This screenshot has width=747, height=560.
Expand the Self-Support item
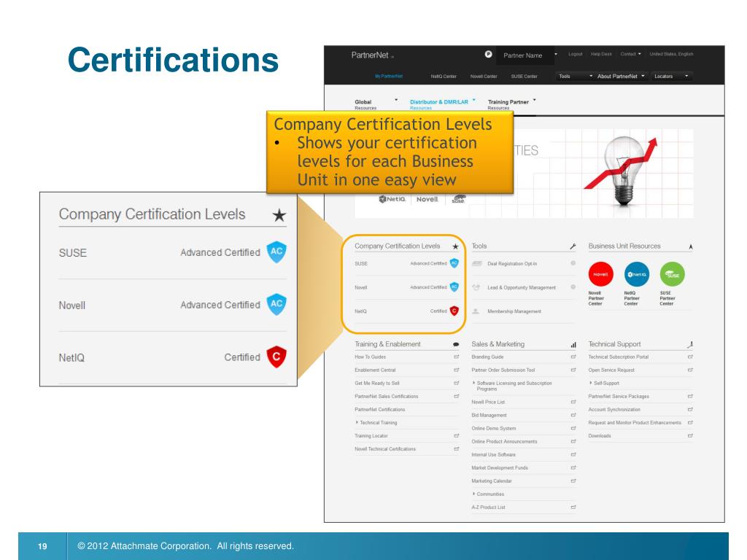click(x=604, y=384)
